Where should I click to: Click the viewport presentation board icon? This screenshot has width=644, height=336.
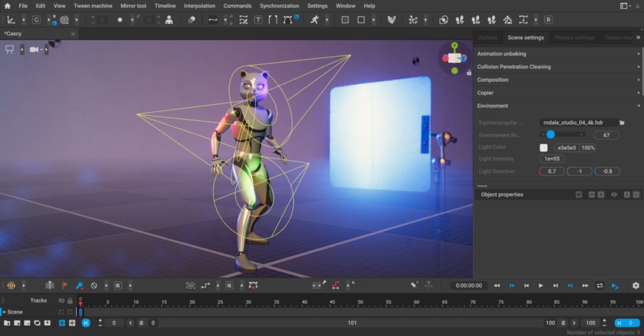[x=9, y=50]
